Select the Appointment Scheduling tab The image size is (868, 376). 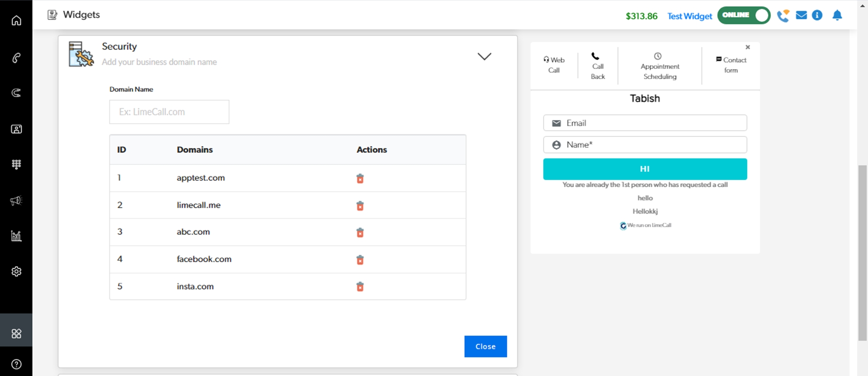(x=660, y=66)
